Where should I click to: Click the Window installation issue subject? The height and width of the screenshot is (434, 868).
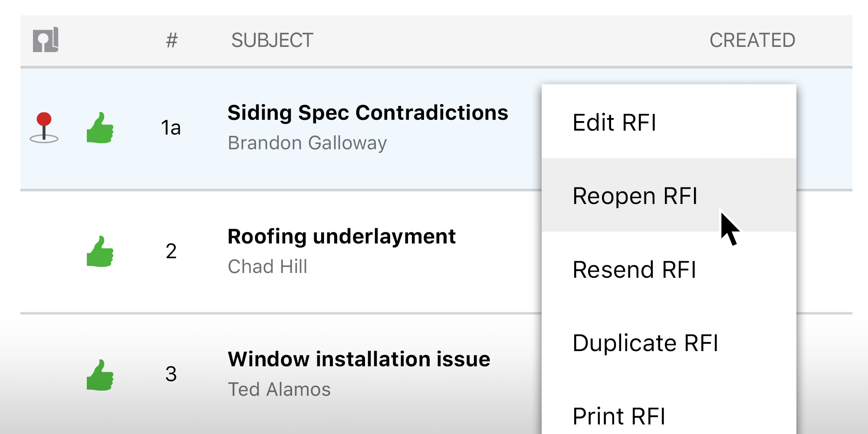point(359,359)
